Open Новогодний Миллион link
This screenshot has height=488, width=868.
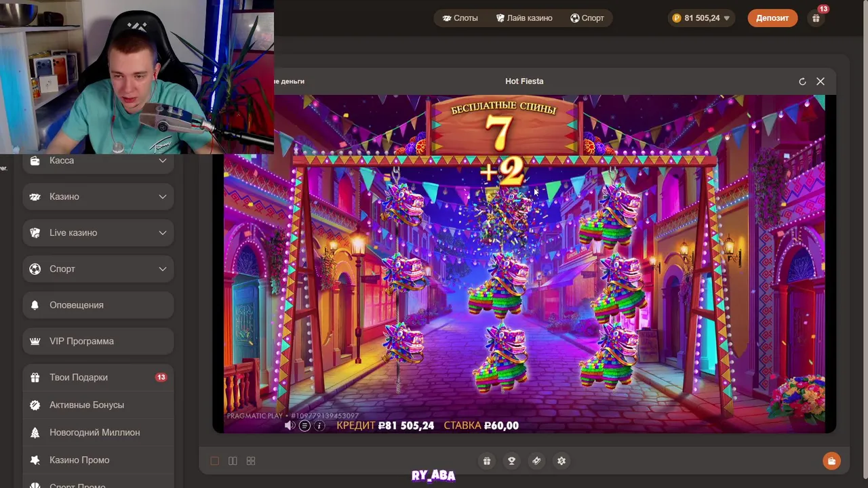[98, 432]
